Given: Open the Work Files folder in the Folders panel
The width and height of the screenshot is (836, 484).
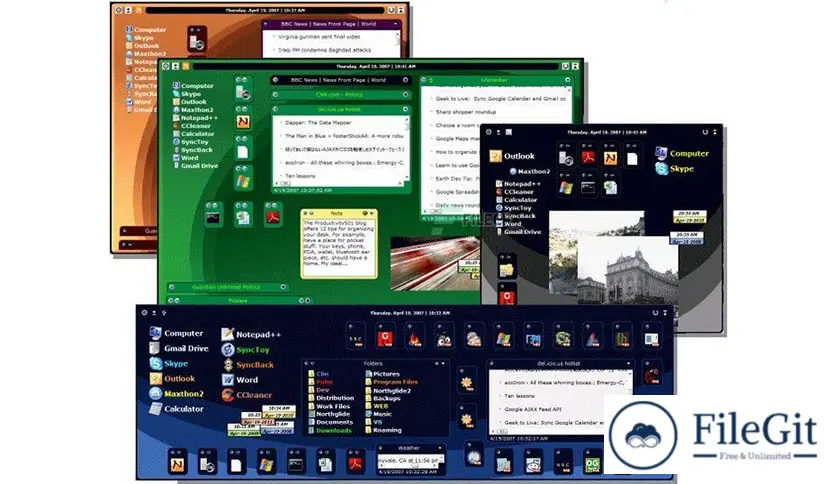Looking at the screenshot, I should click(x=329, y=406).
